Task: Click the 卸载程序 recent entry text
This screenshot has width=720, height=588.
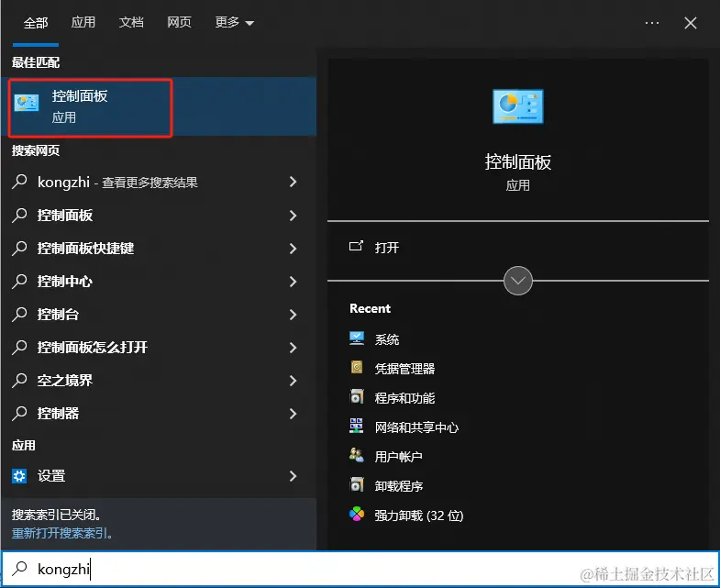Action: point(399,486)
